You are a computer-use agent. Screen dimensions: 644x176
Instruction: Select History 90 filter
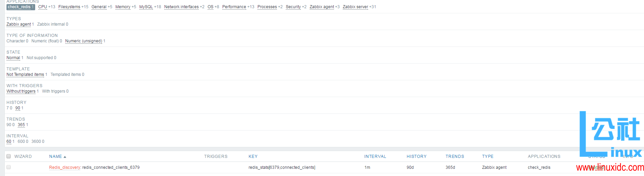(x=18, y=108)
